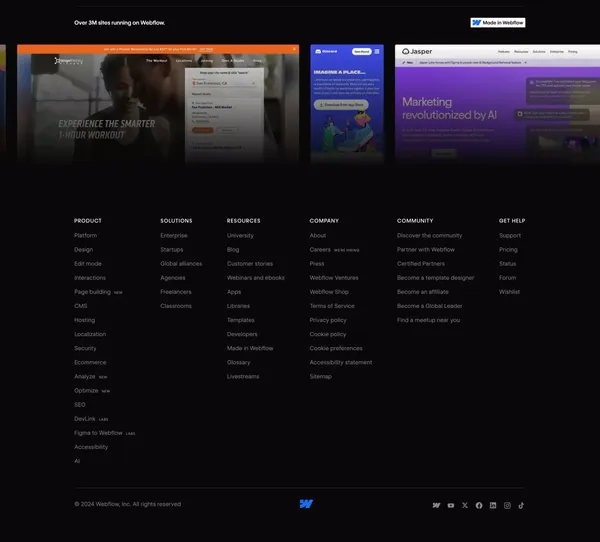
Task: Open the Platform link under Product
Action: [x=85, y=235]
